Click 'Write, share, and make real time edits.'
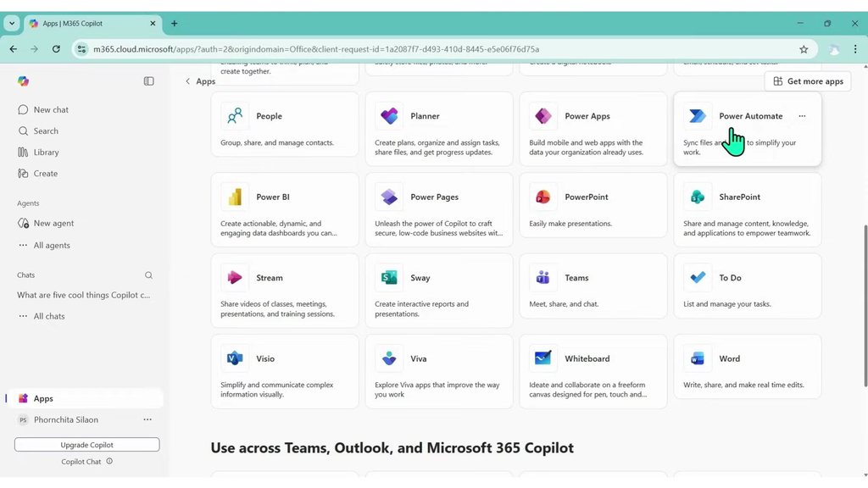Viewport: 868px width, 488px height. tap(744, 385)
